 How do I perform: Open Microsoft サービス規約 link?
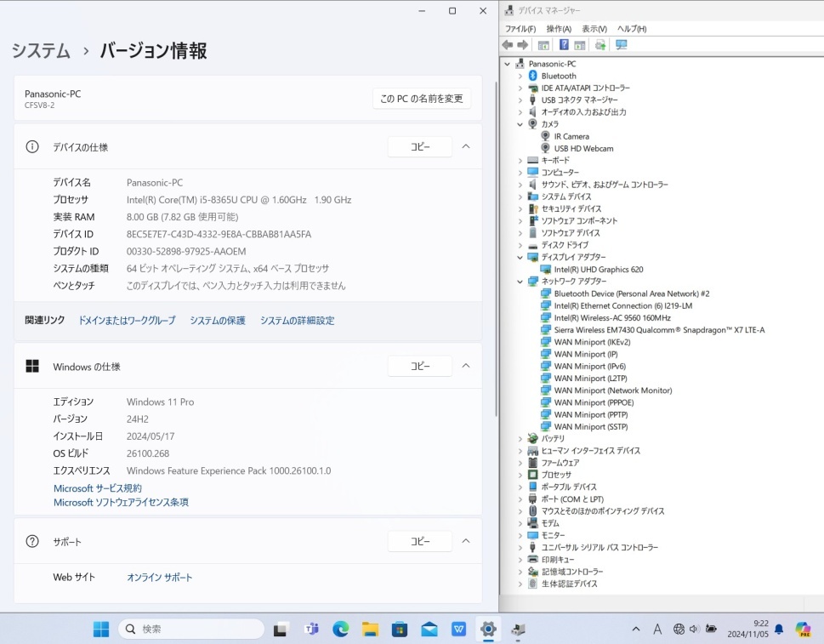pos(98,487)
